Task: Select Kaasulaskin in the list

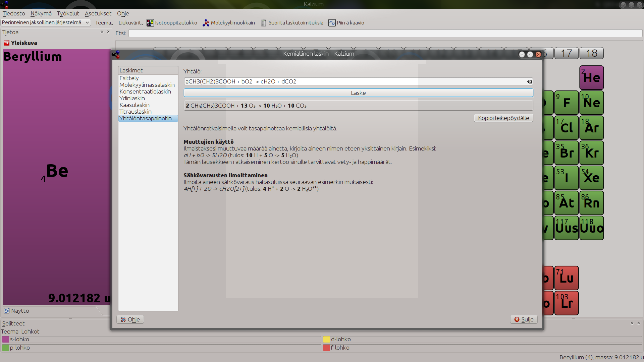Action: pos(148,105)
